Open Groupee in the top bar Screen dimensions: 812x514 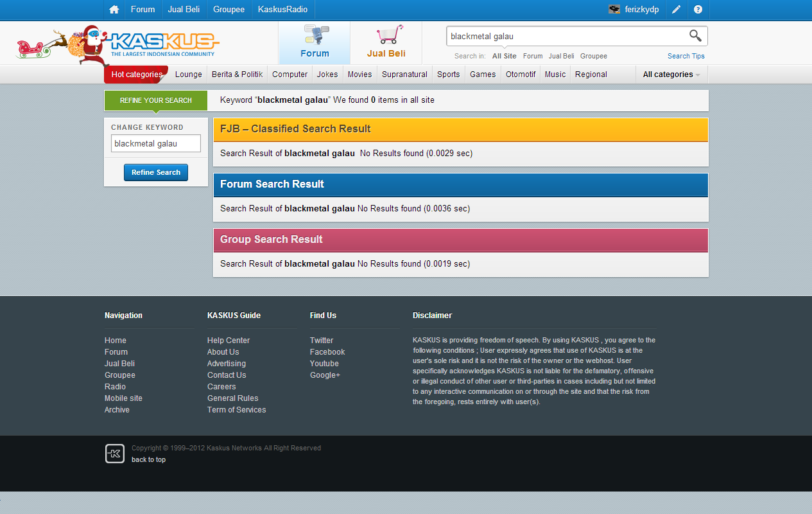point(229,10)
